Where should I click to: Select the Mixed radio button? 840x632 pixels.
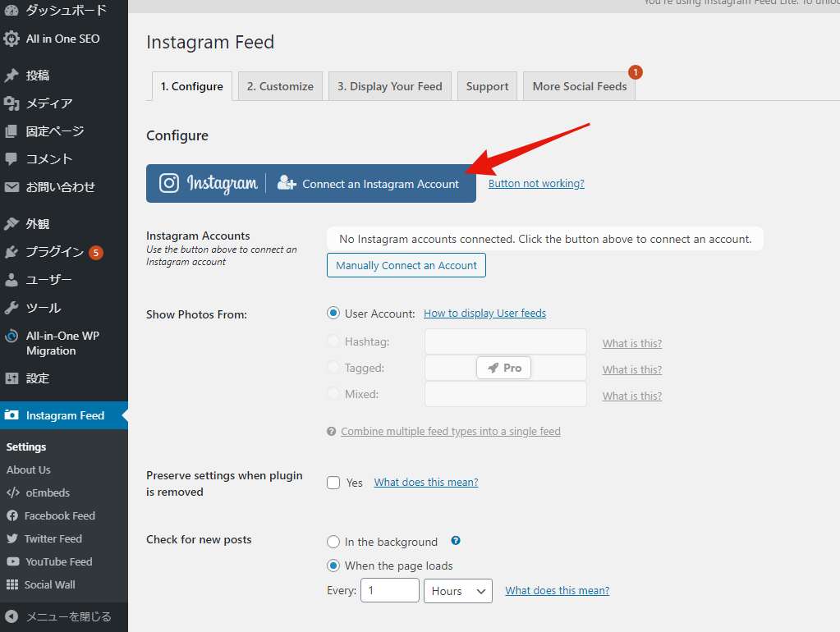pyautogui.click(x=333, y=393)
